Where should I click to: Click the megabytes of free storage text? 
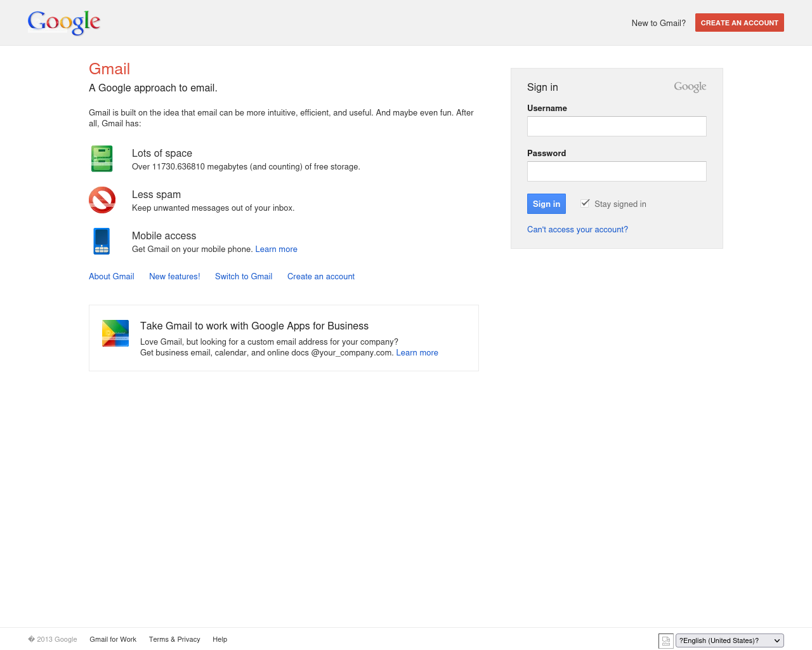click(x=246, y=167)
